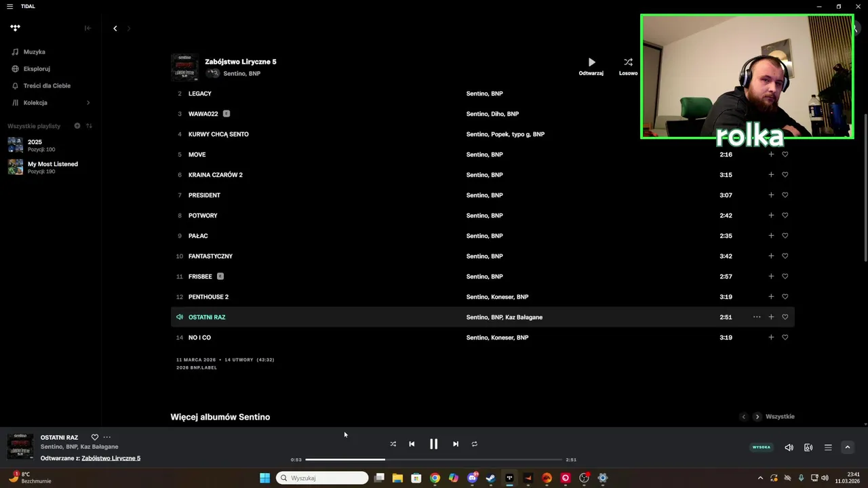Image resolution: width=868 pixels, height=488 pixels.
Task: Shuffle the album with Losowo button
Action: tap(628, 66)
